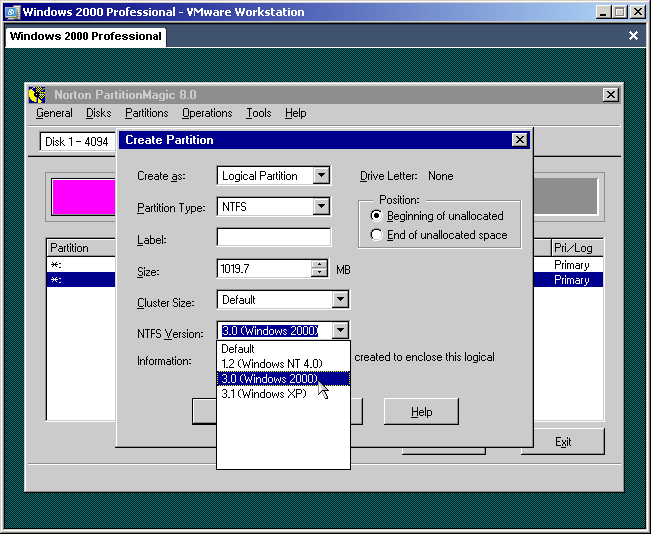Switch to Windows 2000 Professional tab
Image resolution: width=651 pixels, height=534 pixels.
(86, 36)
